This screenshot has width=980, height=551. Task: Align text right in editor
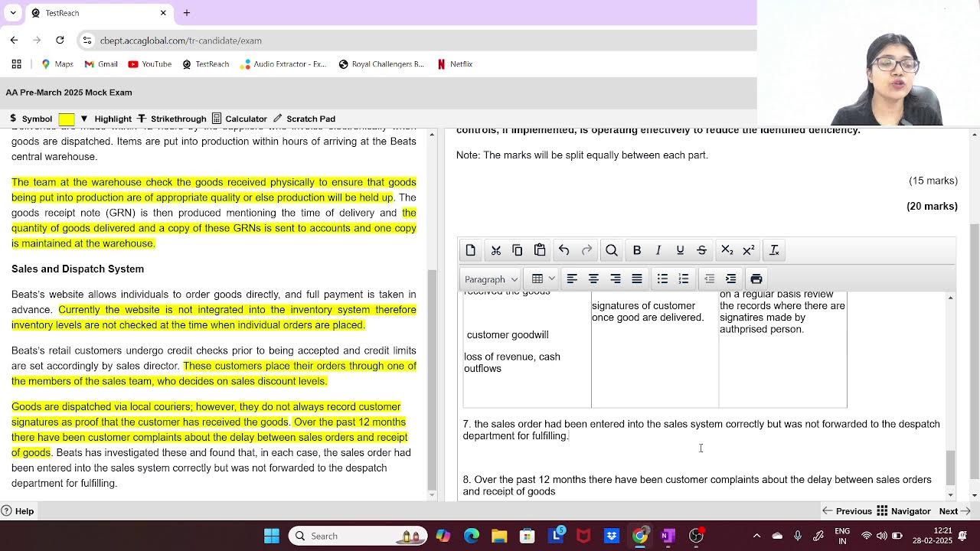point(616,279)
